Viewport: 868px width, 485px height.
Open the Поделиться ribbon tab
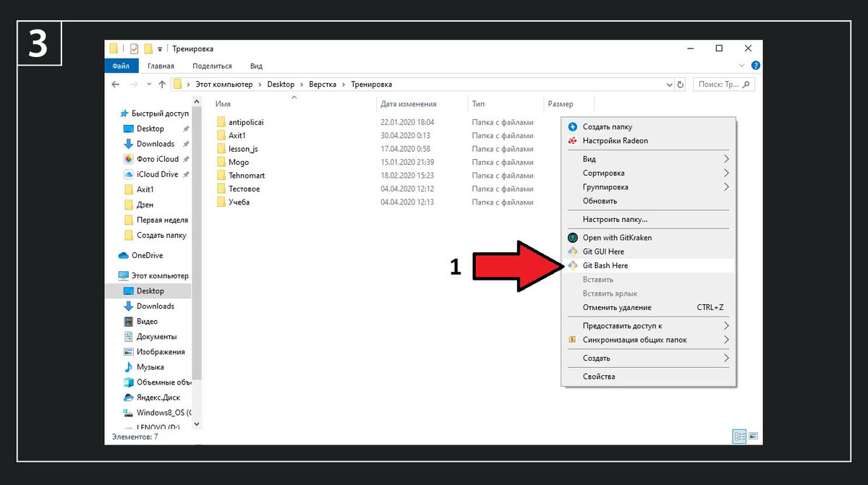pyautogui.click(x=212, y=66)
